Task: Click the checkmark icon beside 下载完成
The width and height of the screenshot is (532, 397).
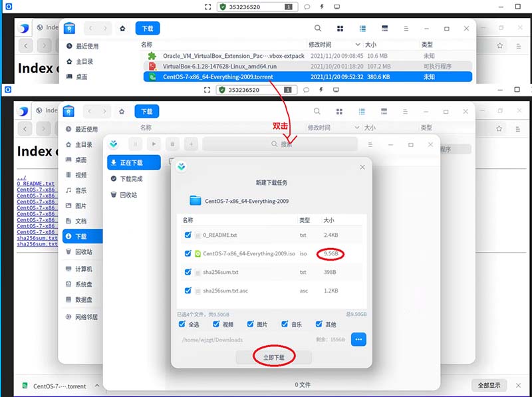Action: 114,179
